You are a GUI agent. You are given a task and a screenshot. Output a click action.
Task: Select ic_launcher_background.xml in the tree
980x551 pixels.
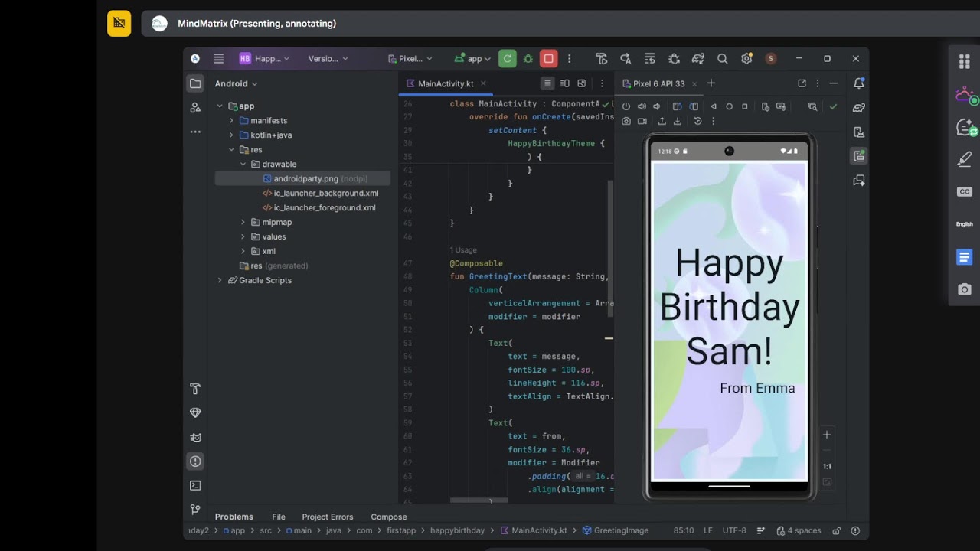pos(326,194)
